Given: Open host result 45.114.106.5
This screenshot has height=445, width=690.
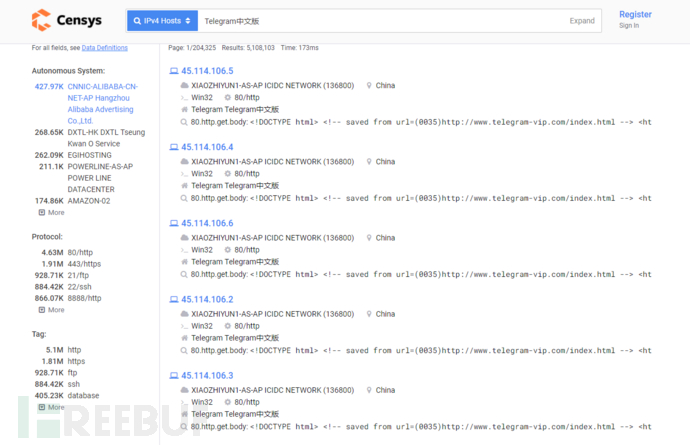Looking at the screenshot, I should click(x=207, y=71).
